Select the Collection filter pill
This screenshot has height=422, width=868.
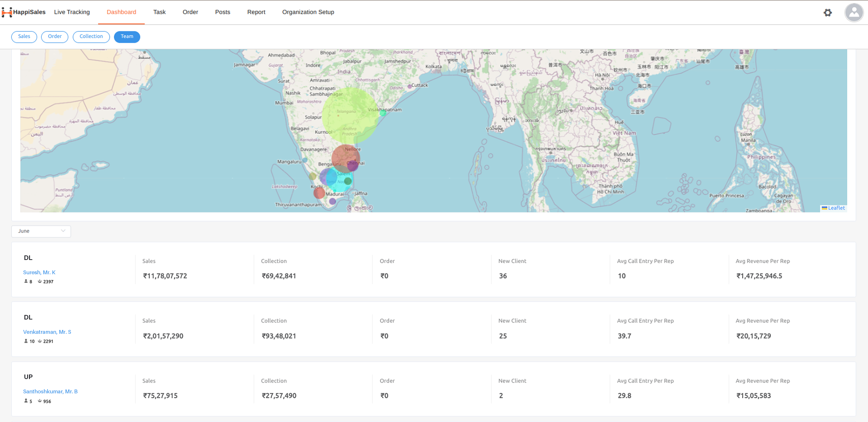[x=91, y=37]
